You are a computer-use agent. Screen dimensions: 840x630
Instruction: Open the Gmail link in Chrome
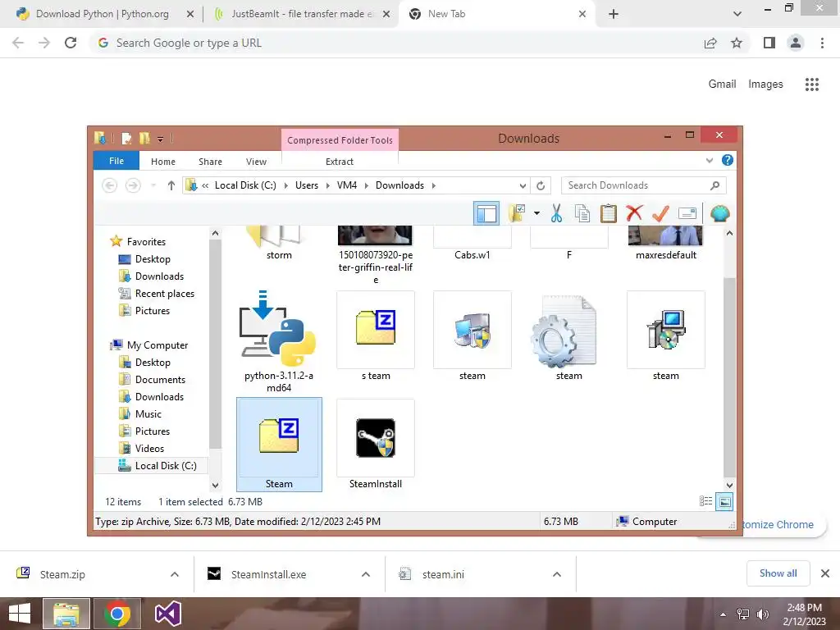tap(722, 84)
